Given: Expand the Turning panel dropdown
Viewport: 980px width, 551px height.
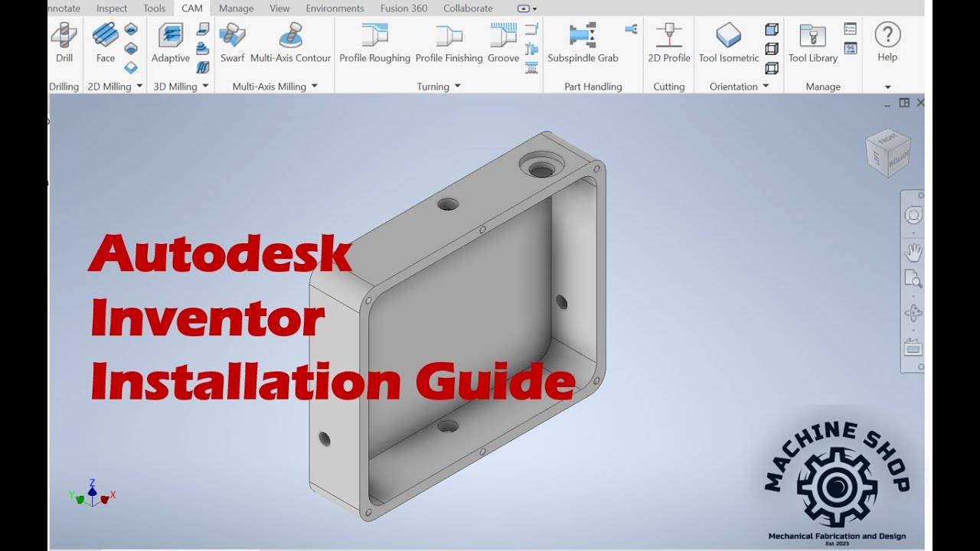Looking at the screenshot, I should pyautogui.click(x=457, y=86).
